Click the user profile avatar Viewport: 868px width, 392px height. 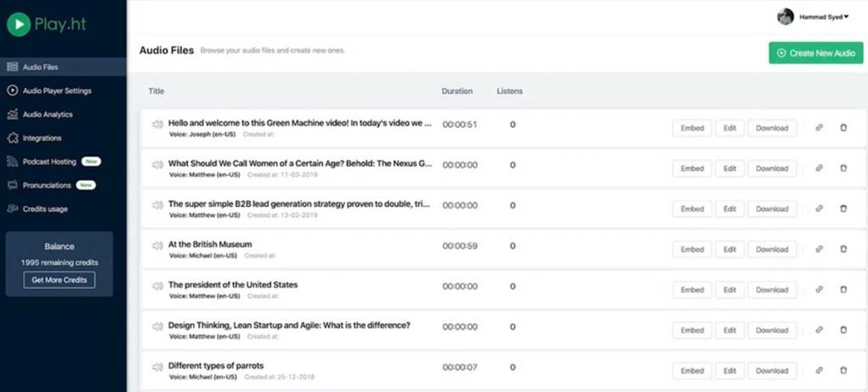786,17
